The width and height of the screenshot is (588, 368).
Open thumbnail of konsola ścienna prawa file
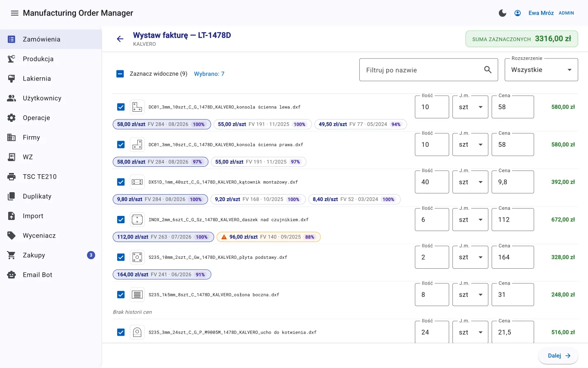(x=137, y=145)
